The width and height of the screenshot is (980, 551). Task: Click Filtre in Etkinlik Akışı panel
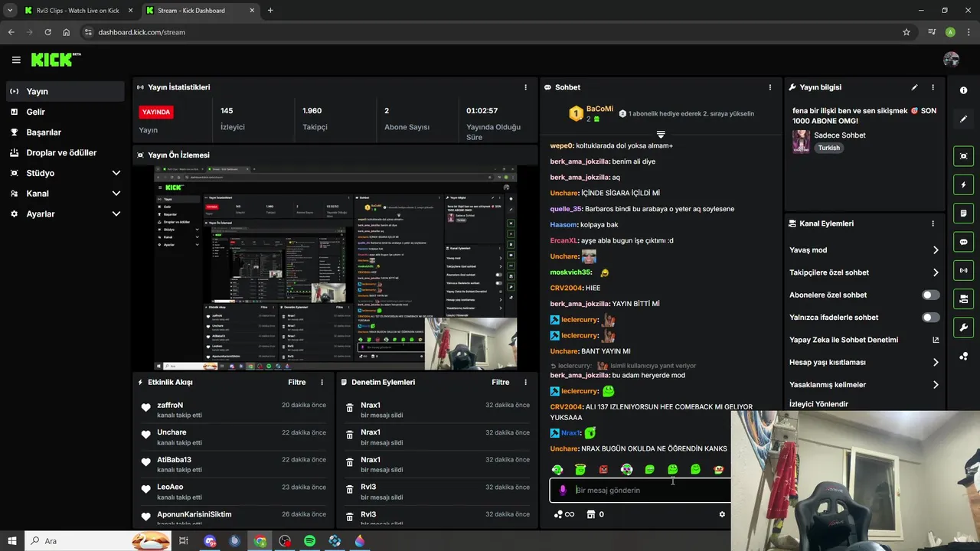coord(296,382)
